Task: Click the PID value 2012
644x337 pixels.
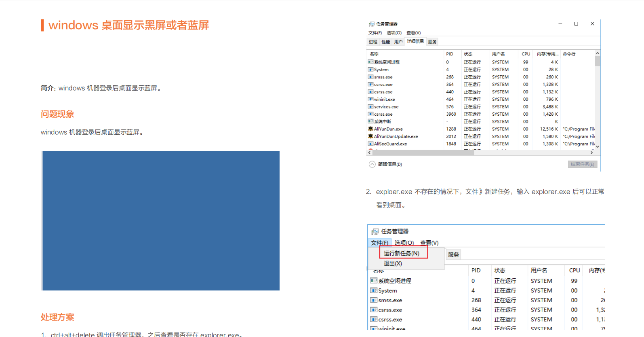Action: [x=451, y=136]
